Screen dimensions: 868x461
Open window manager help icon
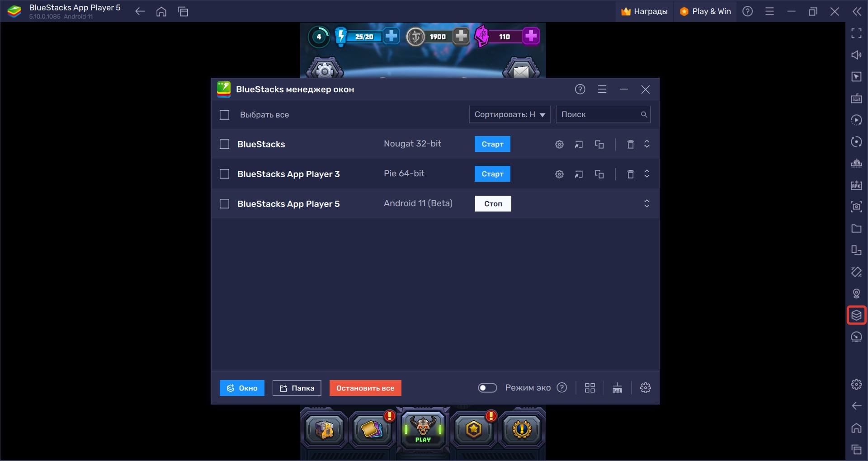pyautogui.click(x=580, y=89)
